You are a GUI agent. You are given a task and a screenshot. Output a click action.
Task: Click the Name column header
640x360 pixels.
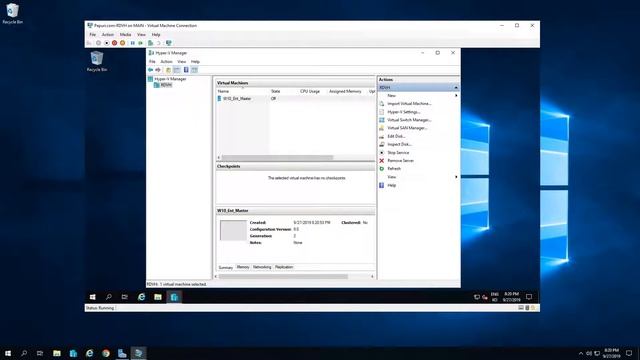pos(243,91)
